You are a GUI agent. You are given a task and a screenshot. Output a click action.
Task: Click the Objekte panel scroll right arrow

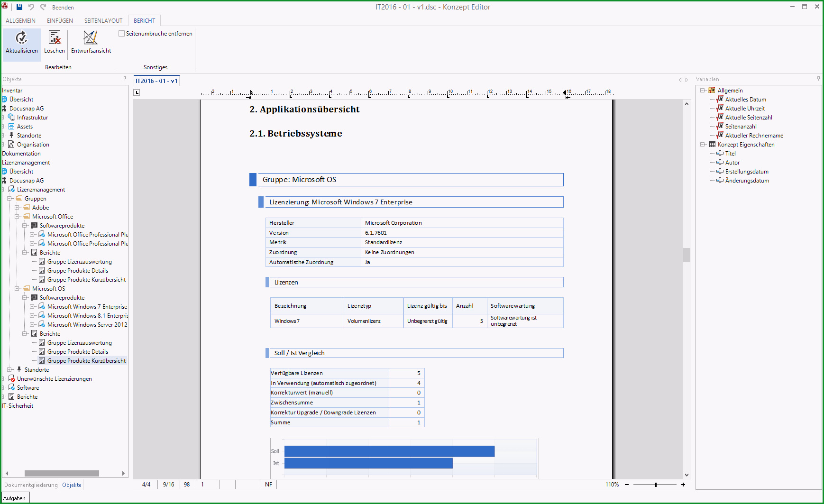(x=123, y=473)
